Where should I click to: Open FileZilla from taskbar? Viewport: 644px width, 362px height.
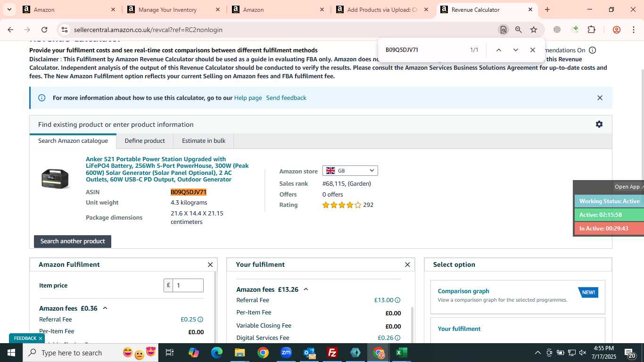pos(332,353)
